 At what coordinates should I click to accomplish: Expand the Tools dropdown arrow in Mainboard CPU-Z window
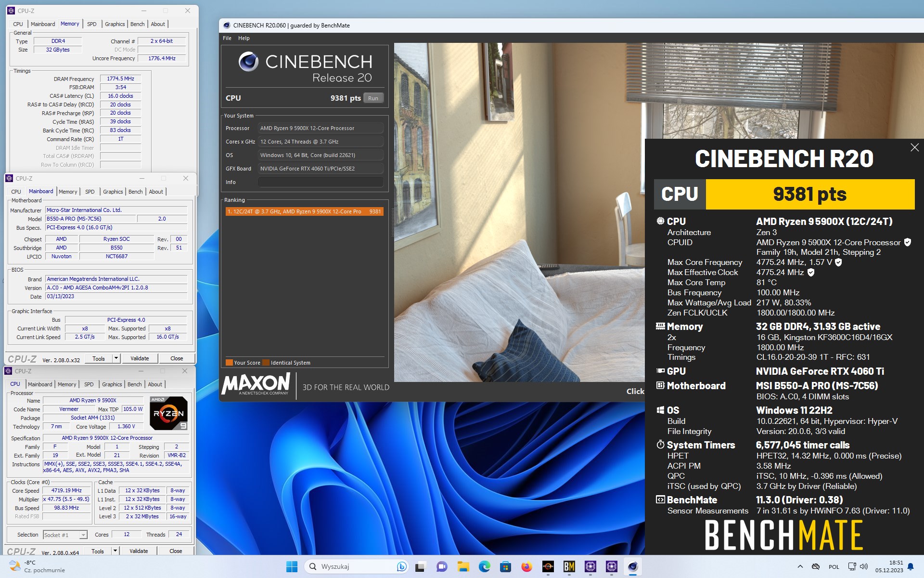(115, 358)
